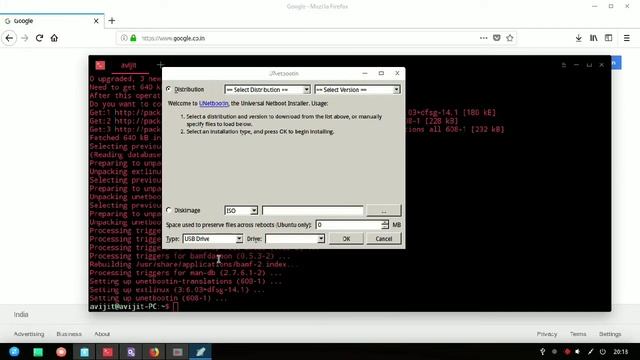Click the terminal app icon in terminal title bar
Screen dimensions: 640x360
(100, 65)
